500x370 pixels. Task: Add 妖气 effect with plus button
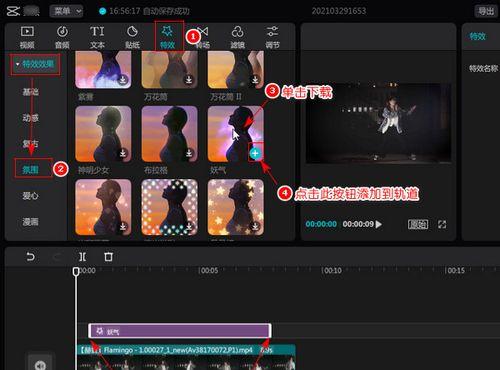pyautogui.click(x=255, y=153)
